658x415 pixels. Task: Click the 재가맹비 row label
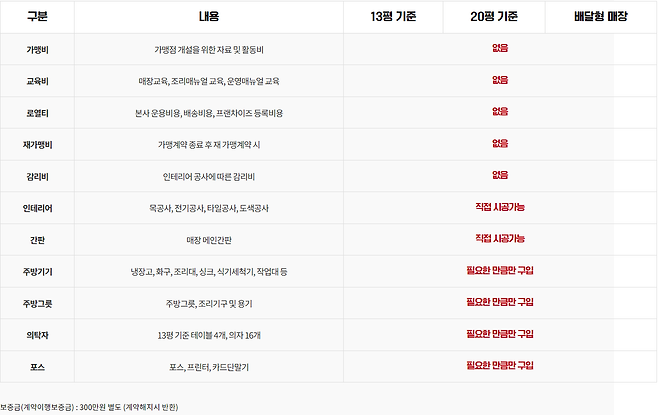[37, 144]
